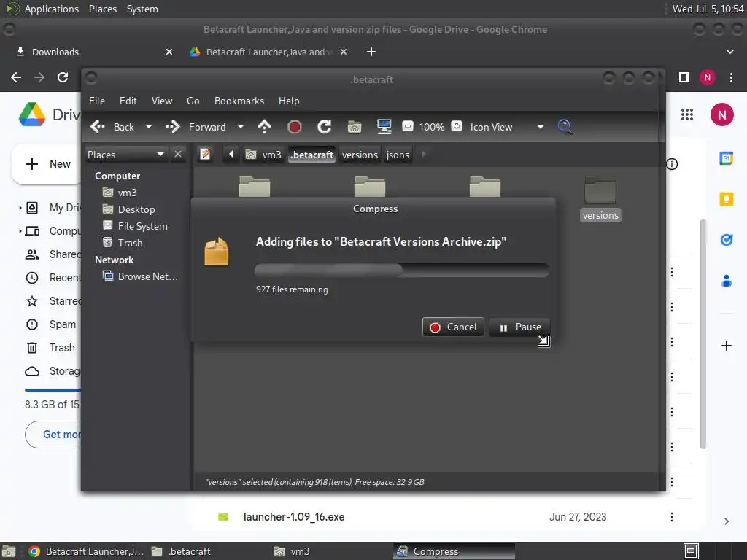Select vm3 in the Places sidebar

[120, 192]
